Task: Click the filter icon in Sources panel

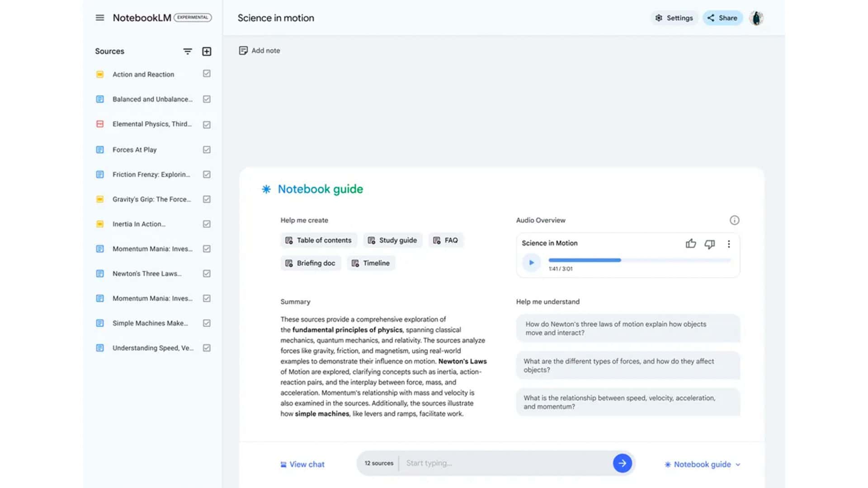Action: coord(188,51)
